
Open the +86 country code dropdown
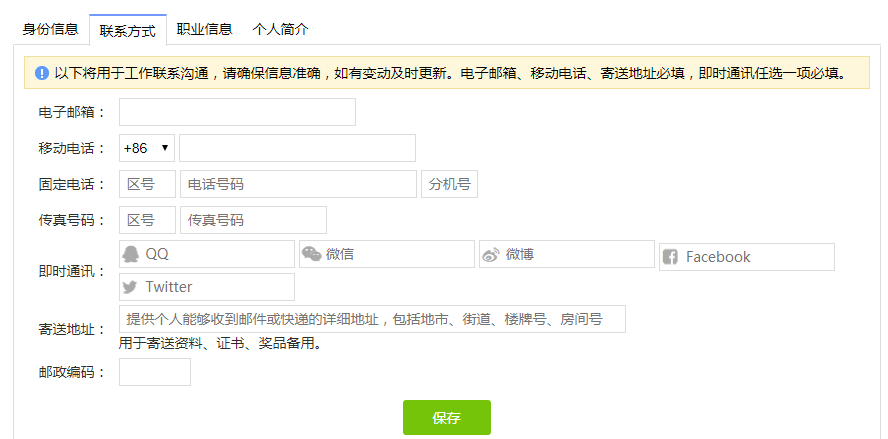[147, 148]
